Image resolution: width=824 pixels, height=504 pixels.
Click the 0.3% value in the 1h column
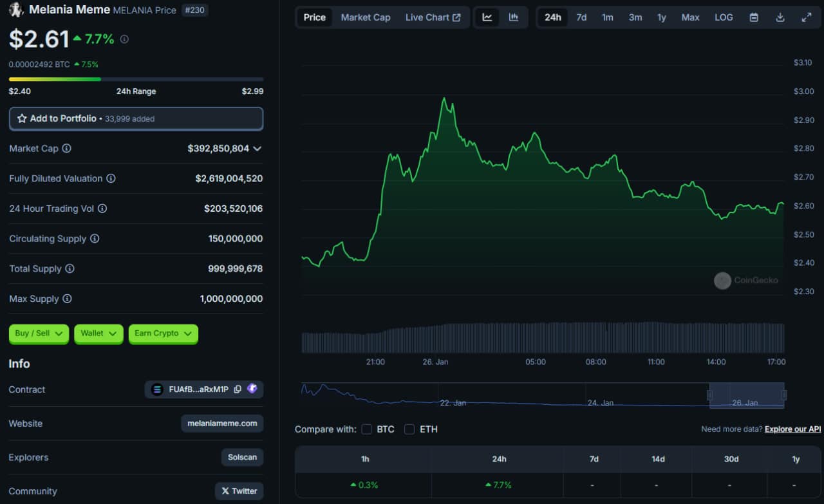tap(369, 485)
